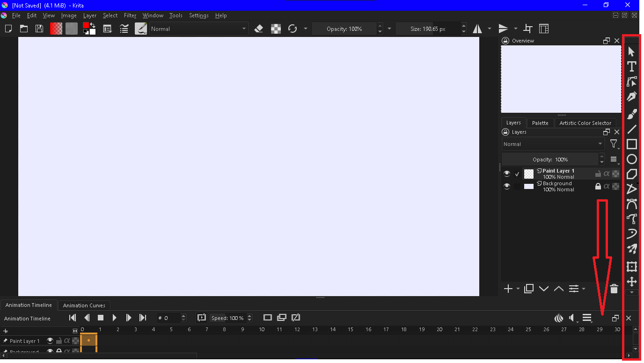
Task: Select the Transform tool
Action: click(632, 267)
